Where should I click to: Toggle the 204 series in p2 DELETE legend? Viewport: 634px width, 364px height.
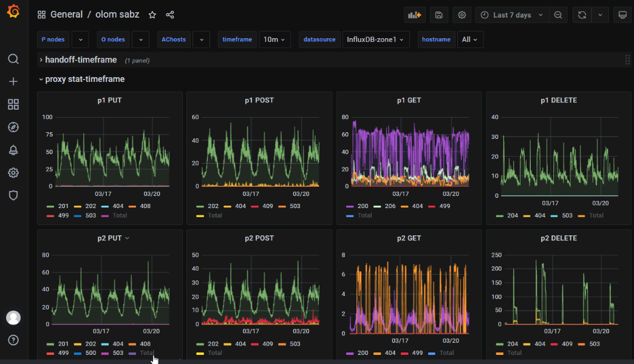pyautogui.click(x=513, y=344)
